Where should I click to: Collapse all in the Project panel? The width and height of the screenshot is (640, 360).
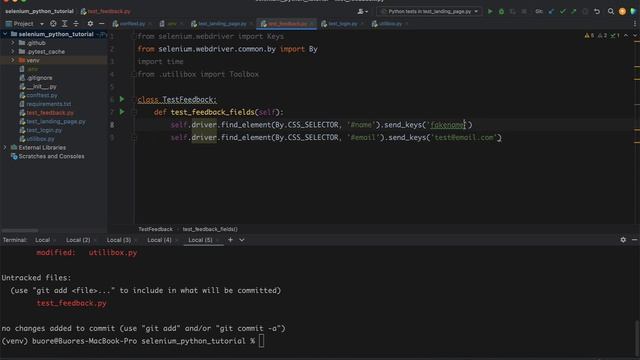pyautogui.click(x=76, y=24)
